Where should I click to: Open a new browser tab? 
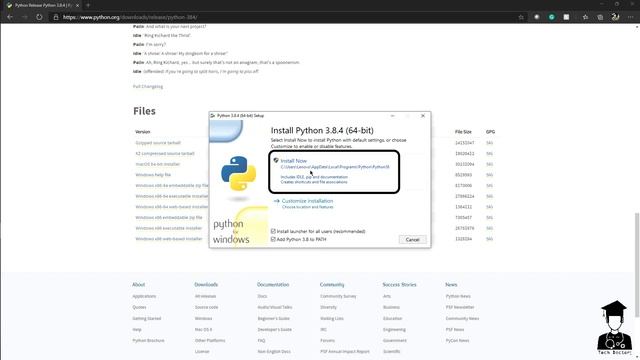click(x=88, y=5)
